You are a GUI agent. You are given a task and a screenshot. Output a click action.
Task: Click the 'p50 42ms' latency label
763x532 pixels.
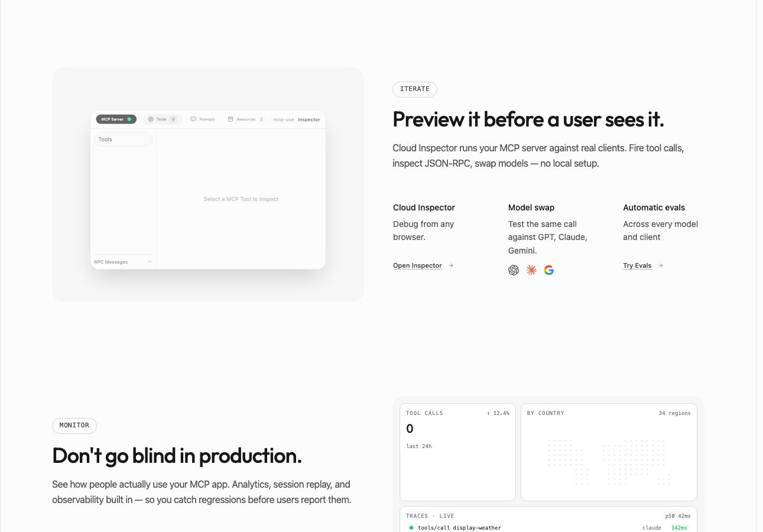pyautogui.click(x=678, y=516)
